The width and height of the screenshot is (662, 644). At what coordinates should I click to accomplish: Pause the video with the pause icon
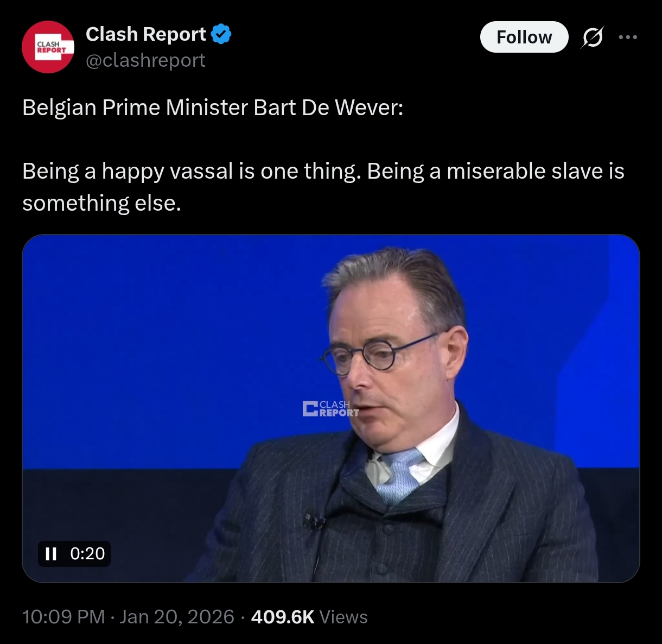pyautogui.click(x=51, y=554)
